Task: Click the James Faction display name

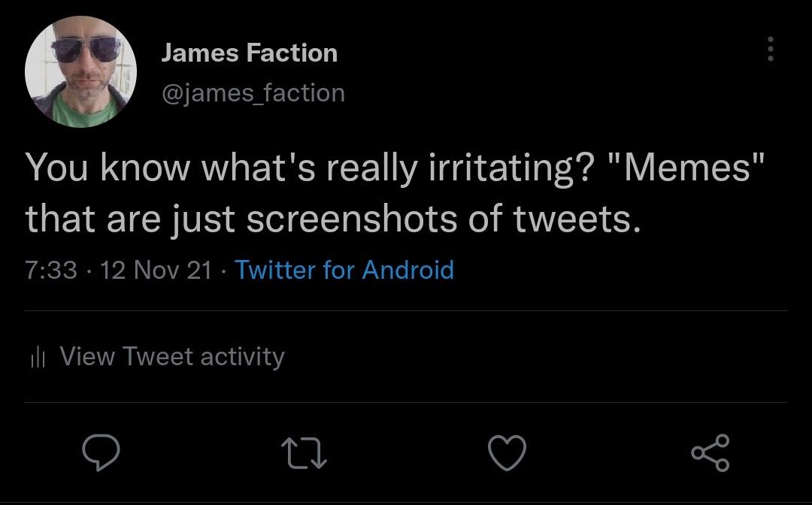Action: pos(249,53)
